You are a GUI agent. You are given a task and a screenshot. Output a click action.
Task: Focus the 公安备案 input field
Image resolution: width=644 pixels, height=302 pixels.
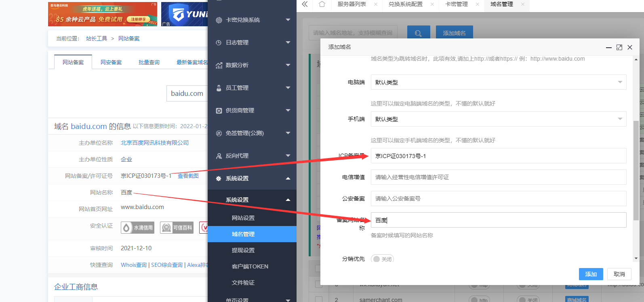click(x=499, y=199)
